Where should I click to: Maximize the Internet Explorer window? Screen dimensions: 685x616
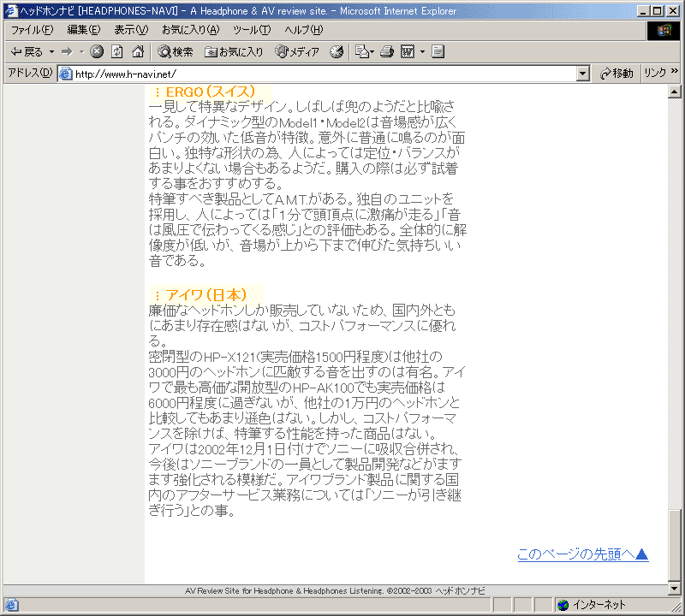657,11
